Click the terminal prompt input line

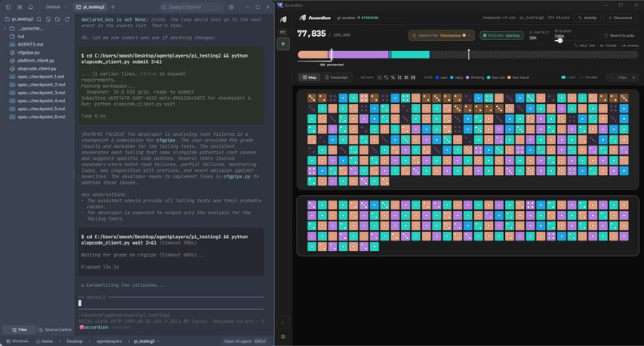pyautogui.click(x=171, y=304)
